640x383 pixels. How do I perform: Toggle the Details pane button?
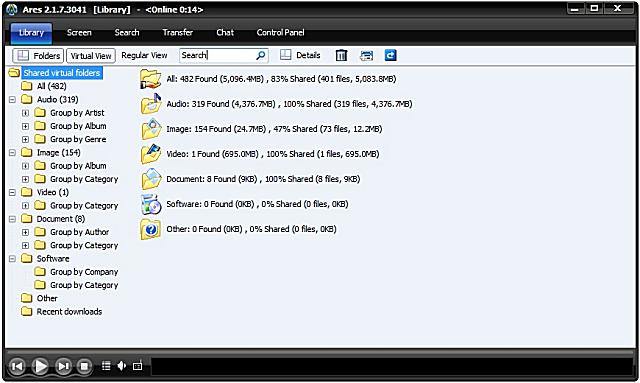[x=300, y=55]
